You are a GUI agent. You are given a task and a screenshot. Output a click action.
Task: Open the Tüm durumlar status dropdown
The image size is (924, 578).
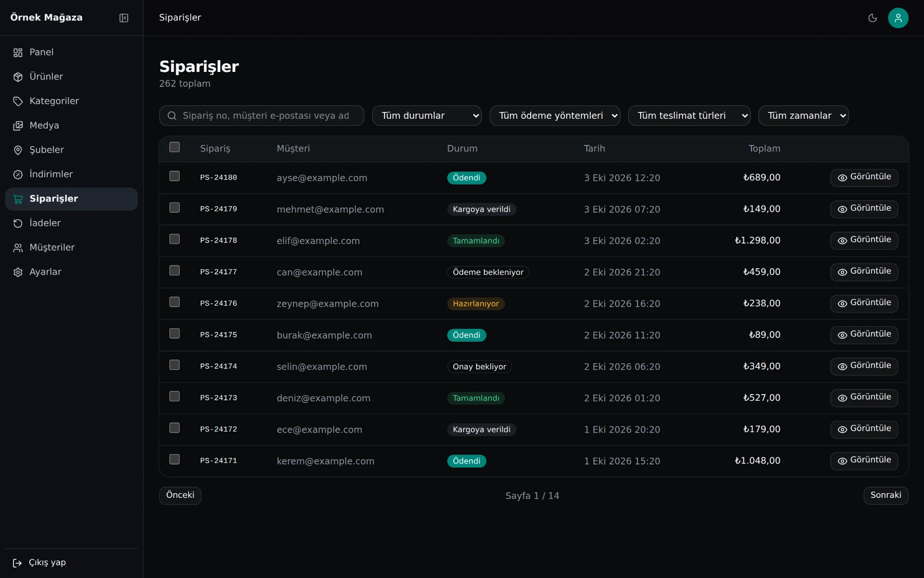(427, 116)
